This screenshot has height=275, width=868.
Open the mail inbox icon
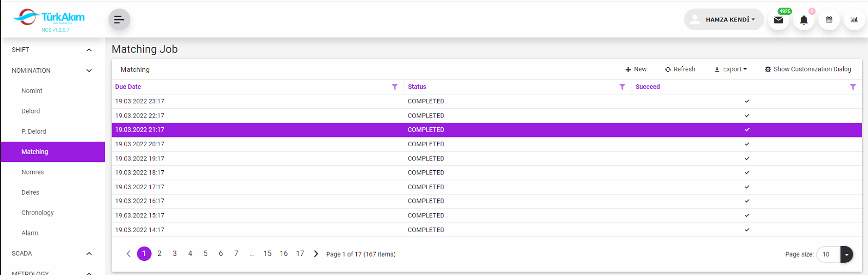[778, 20]
